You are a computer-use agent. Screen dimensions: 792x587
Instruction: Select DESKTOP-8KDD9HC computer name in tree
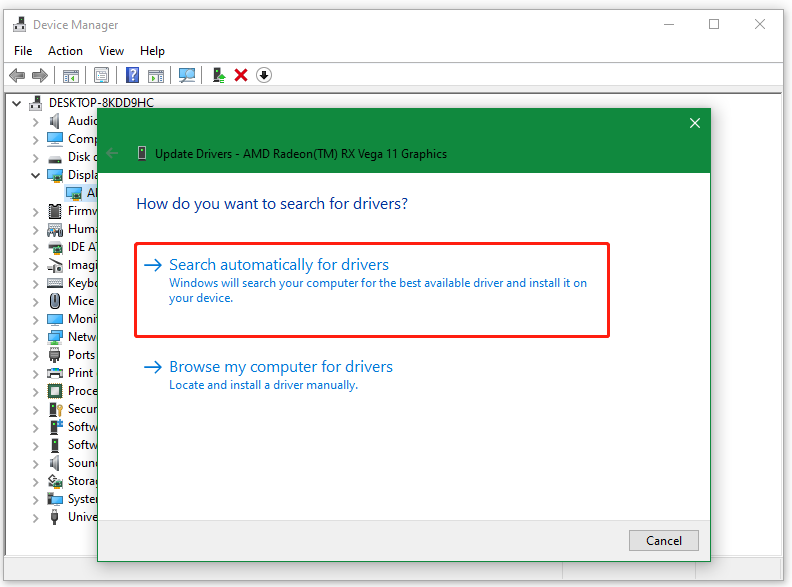[x=101, y=103]
